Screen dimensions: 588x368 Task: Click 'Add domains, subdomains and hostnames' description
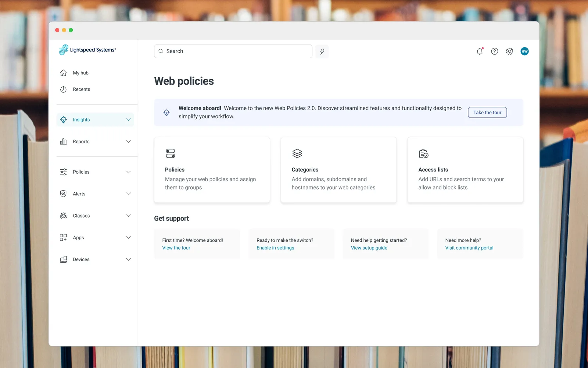pyautogui.click(x=333, y=183)
